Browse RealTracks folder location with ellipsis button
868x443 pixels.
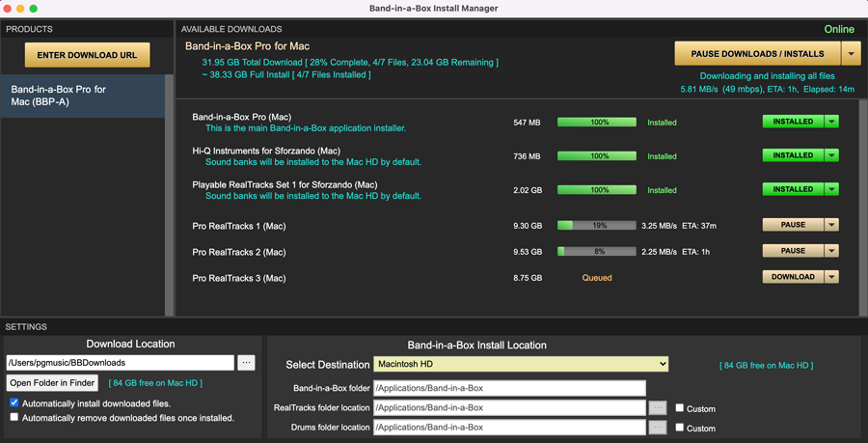[x=657, y=407]
